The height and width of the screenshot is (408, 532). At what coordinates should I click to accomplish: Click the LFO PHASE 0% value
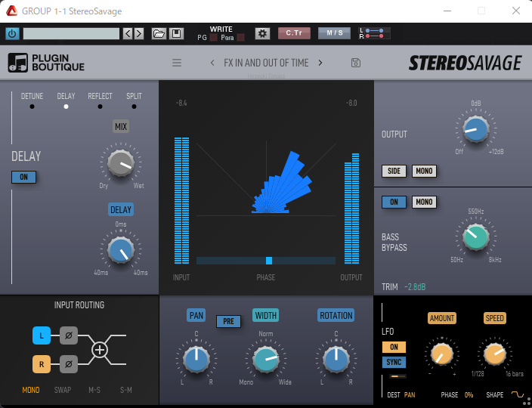click(469, 394)
